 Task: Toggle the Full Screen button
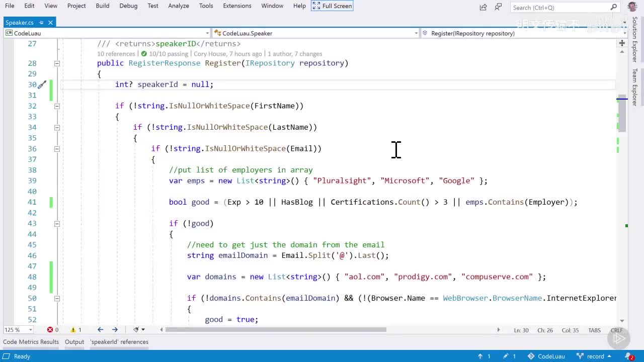332,6
